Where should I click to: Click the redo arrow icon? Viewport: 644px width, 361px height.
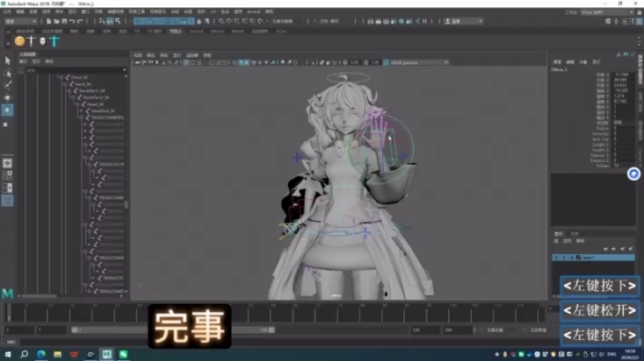[x=80, y=22]
